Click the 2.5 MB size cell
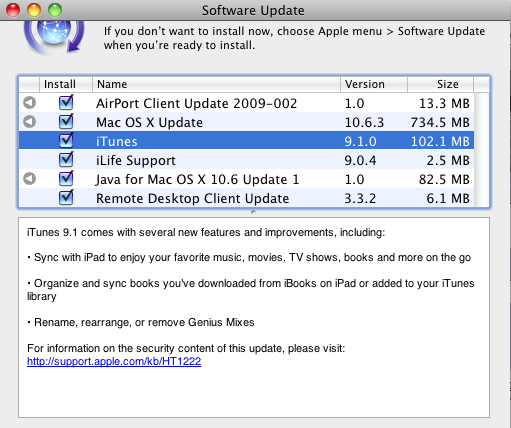511x428 pixels. point(448,160)
